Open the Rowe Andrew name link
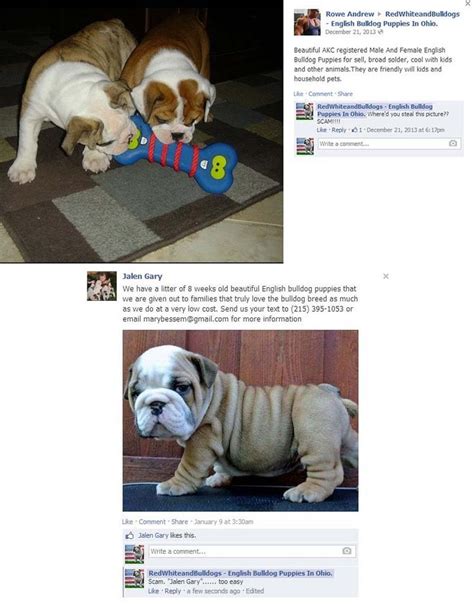 (350, 14)
